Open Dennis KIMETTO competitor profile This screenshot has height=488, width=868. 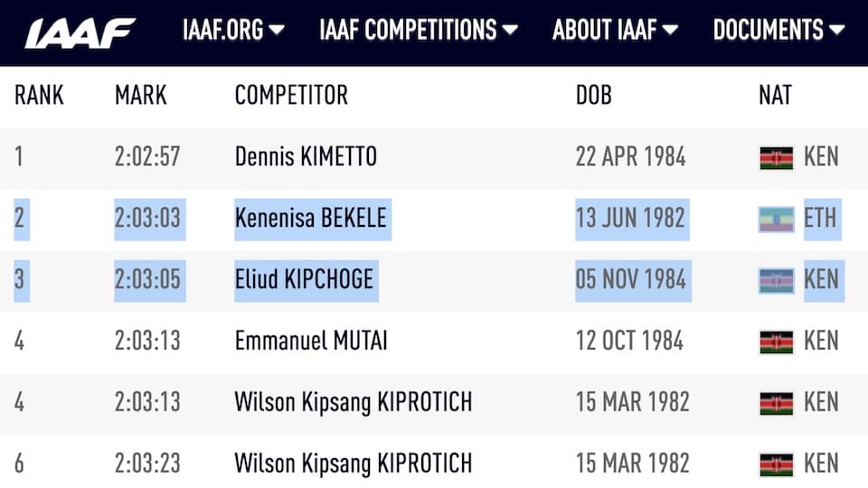(306, 156)
